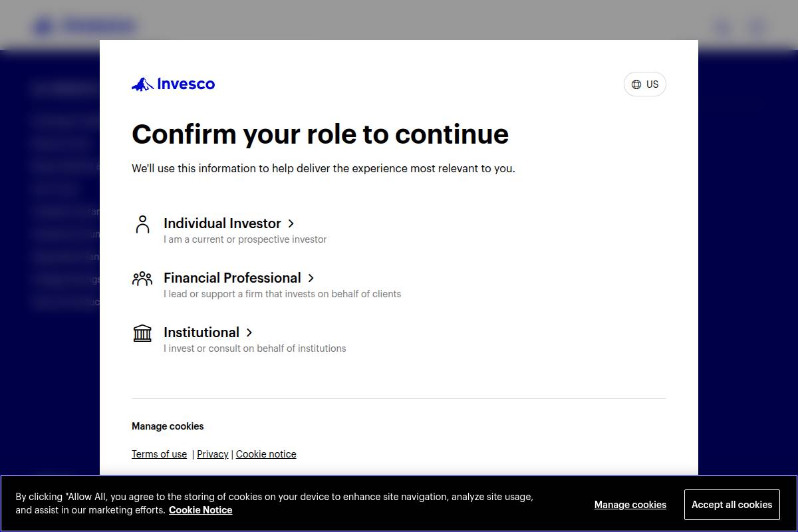The height and width of the screenshot is (532, 798).
Task: Click the single person Individual Investor icon
Action: click(x=142, y=224)
